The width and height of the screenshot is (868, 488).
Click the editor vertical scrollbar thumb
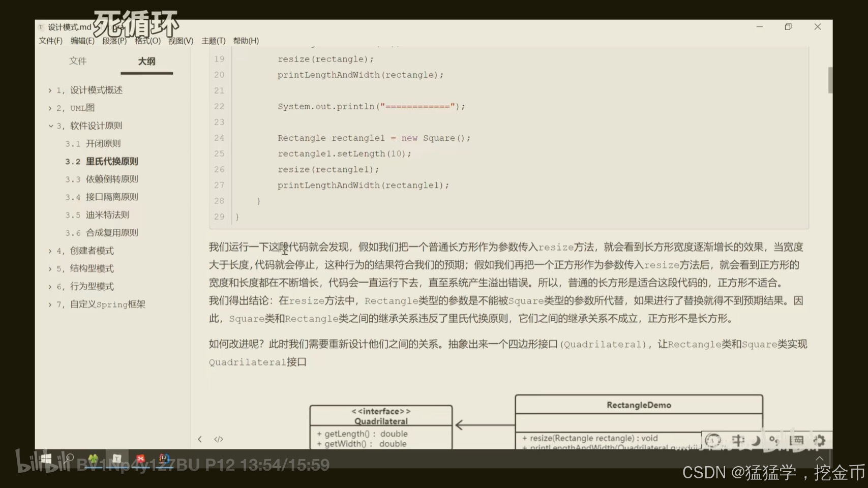tap(830, 80)
